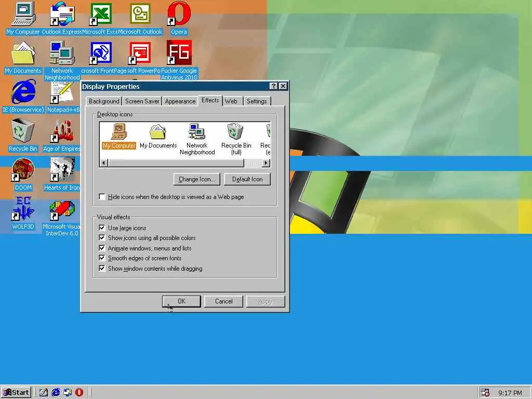This screenshot has width=532, height=399.
Task: Launch Internet Explorer from Quick Launch bar
Action: coord(56,393)
